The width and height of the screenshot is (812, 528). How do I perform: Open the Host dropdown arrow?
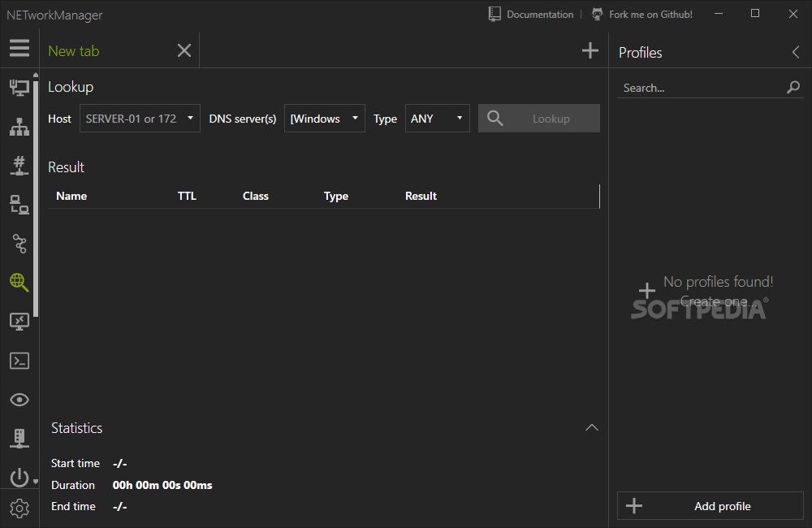pyautogui.click(x=190, y=118)
